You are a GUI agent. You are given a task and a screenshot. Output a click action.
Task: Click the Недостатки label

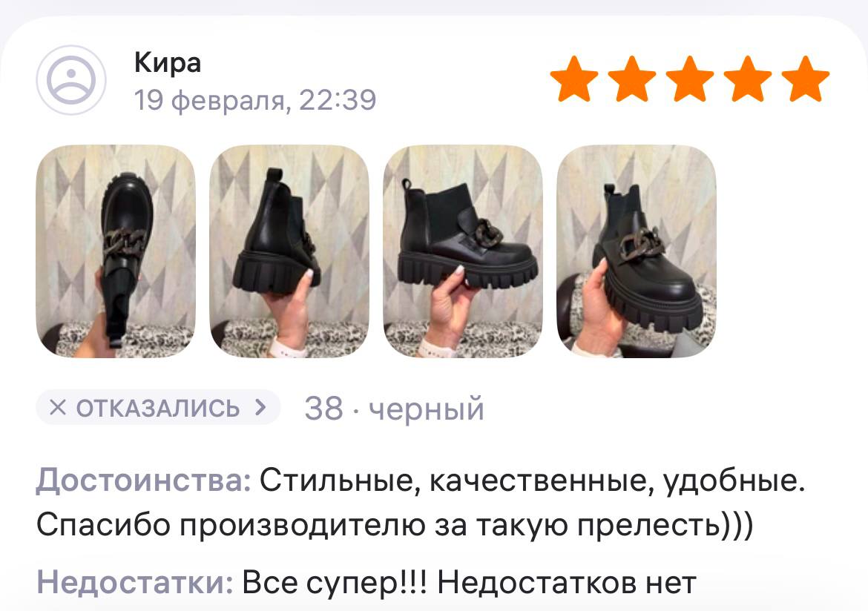pyautogui.click(x=135, y=583)
